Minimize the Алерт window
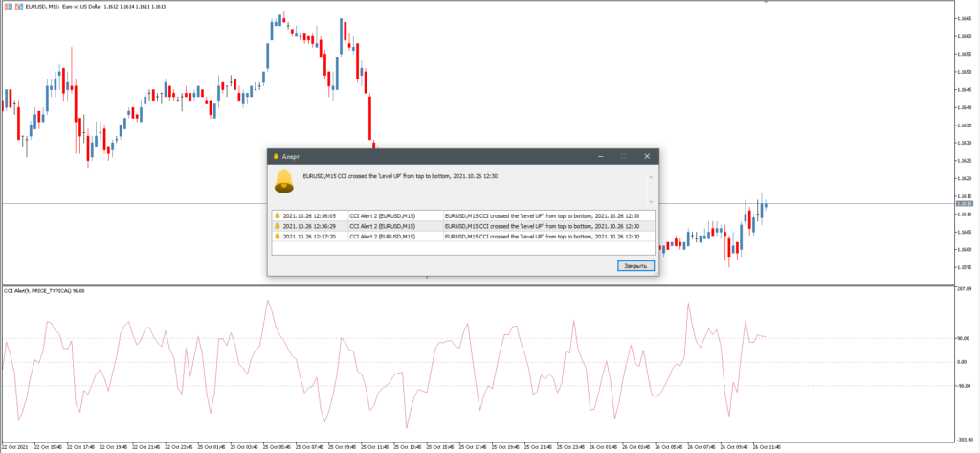Image resolution: width=980 pixels, height=453 pixels. tap(600, 156)
